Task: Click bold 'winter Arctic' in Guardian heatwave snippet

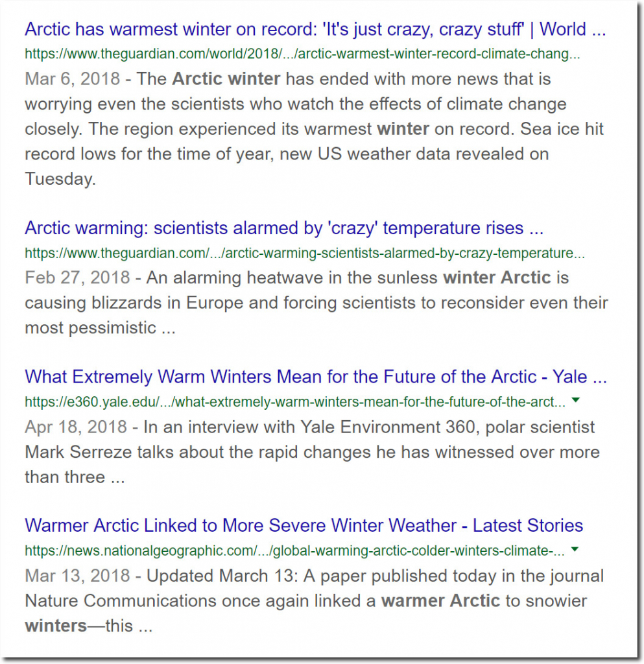Action: click(497, 278)
